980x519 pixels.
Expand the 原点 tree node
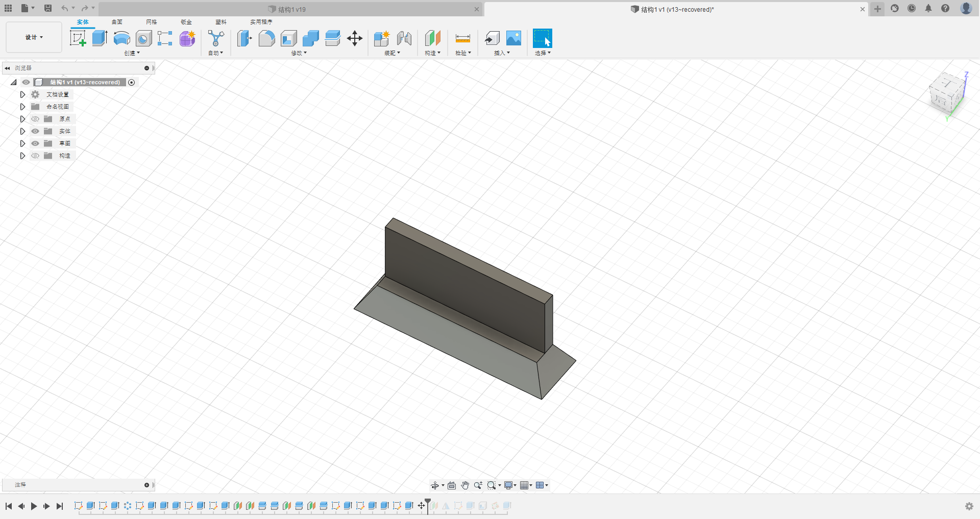click(x=22, y=119)
